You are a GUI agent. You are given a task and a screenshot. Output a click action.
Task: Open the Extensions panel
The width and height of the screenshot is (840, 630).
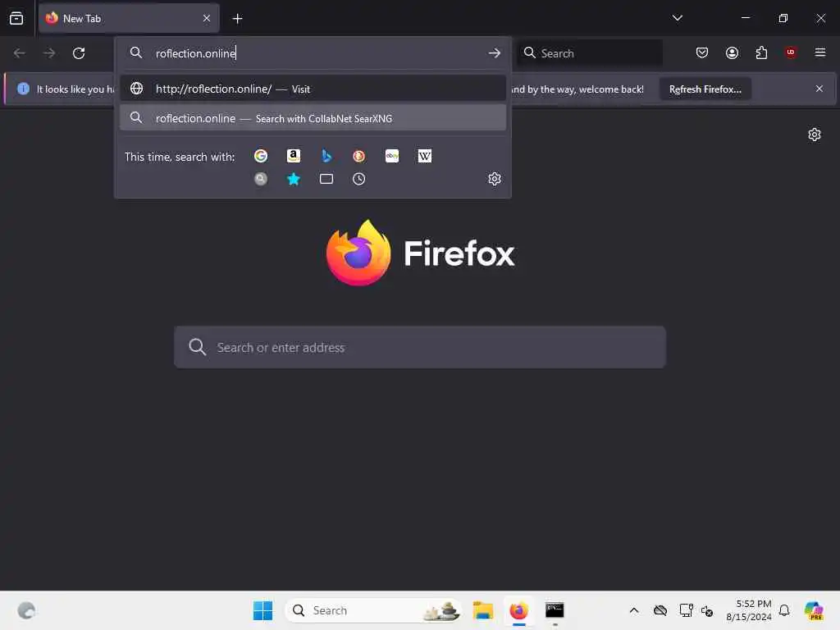pyautogui.click(x=761, y=52)
